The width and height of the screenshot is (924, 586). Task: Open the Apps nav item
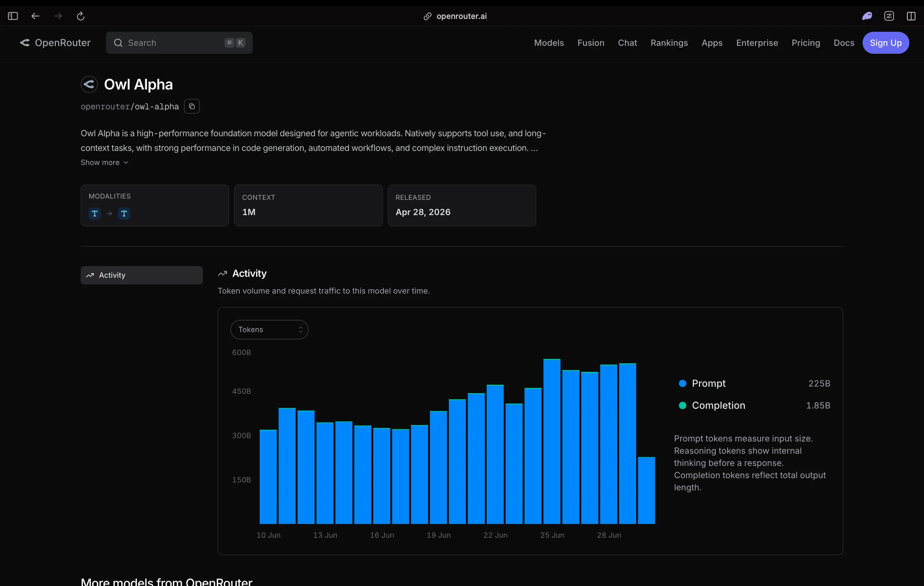tap(712, 42)
